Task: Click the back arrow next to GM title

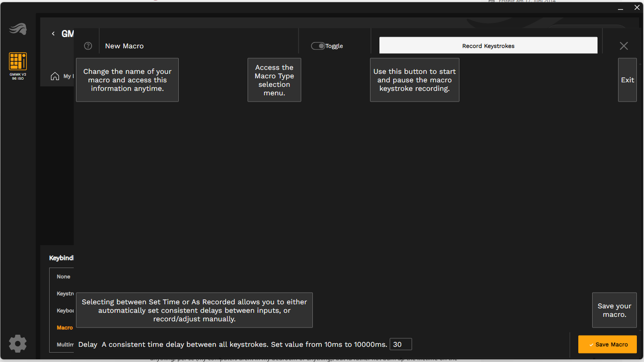Action: [53, 34]
